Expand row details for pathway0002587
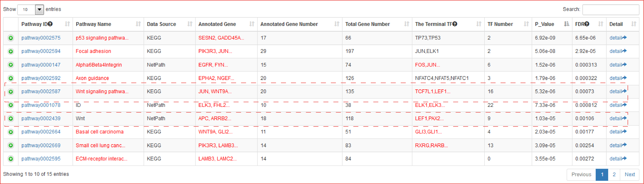644x184 pixels. (x=10, y=92)
